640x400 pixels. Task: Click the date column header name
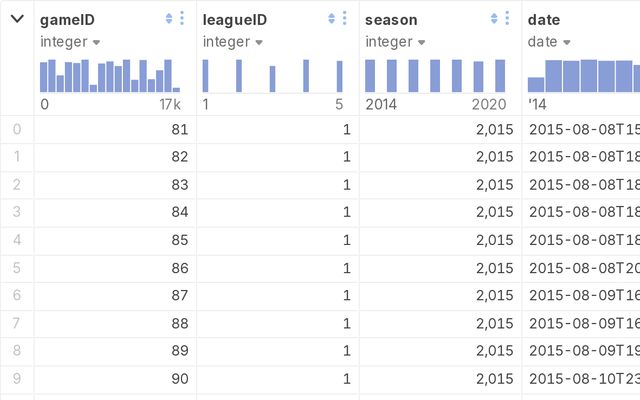[544, 19]
